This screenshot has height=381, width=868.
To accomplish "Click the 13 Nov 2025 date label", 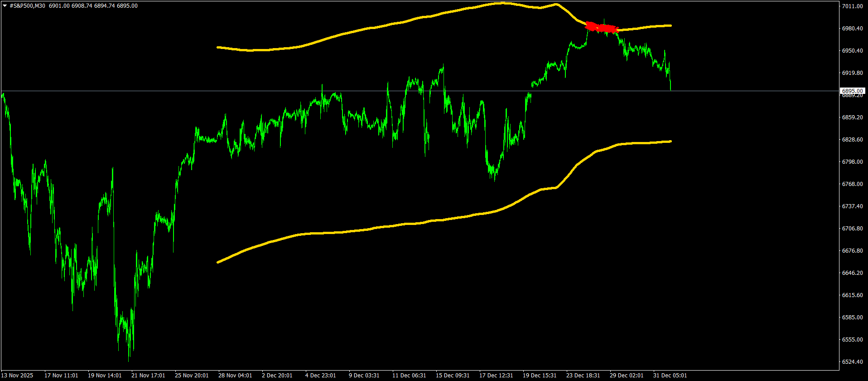I will coord(17,376).
